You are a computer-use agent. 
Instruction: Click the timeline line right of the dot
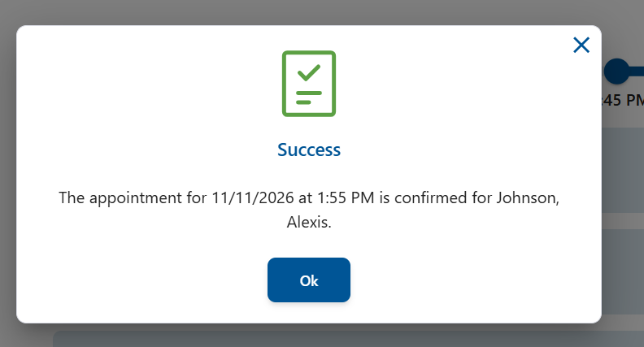pos(637,72)
